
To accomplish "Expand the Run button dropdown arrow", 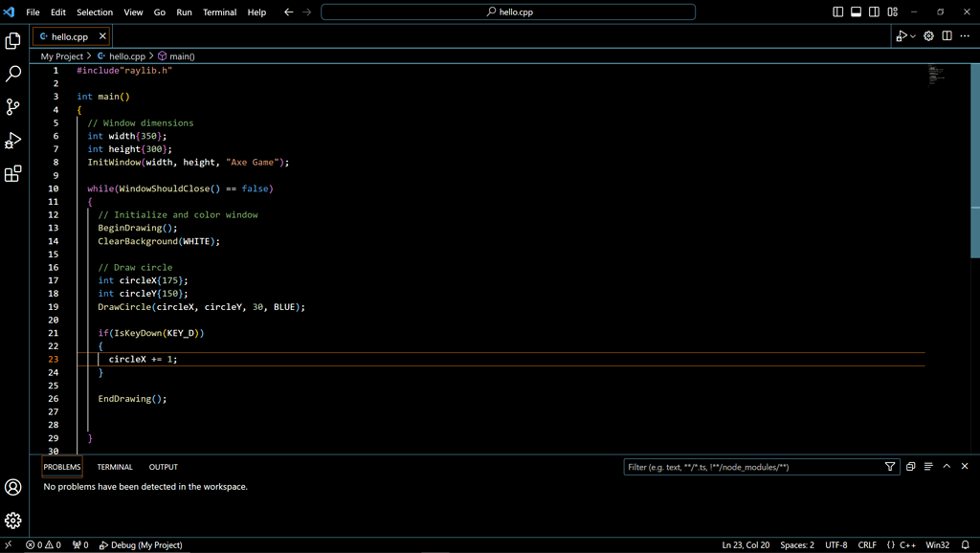I will (913, 34).
